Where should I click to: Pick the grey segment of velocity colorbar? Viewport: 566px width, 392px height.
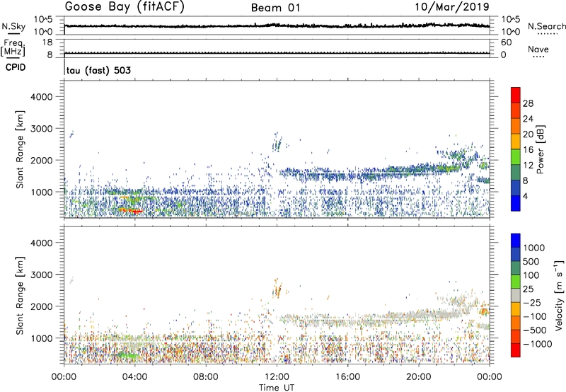click(516, 295)
